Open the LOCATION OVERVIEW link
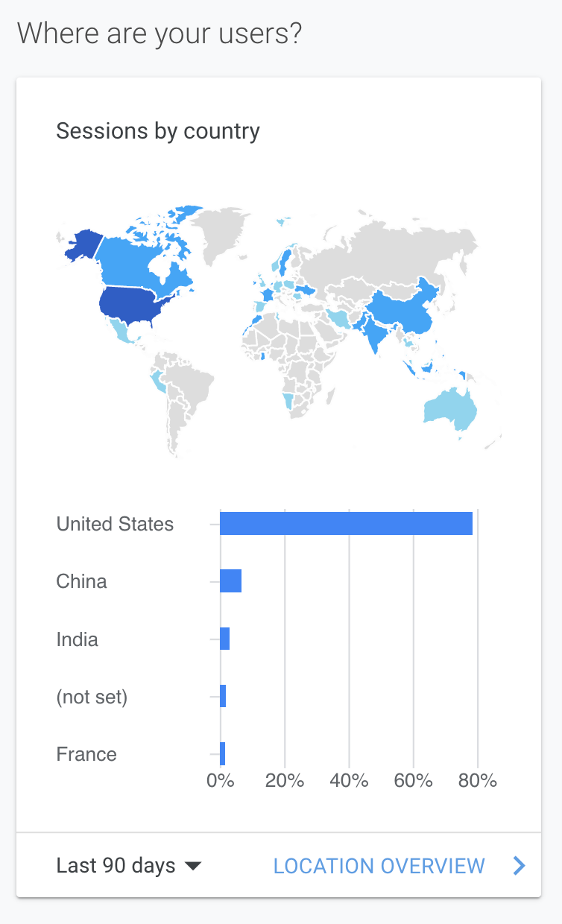This screenshot has width=562, height=924. [x=379, y=866]
